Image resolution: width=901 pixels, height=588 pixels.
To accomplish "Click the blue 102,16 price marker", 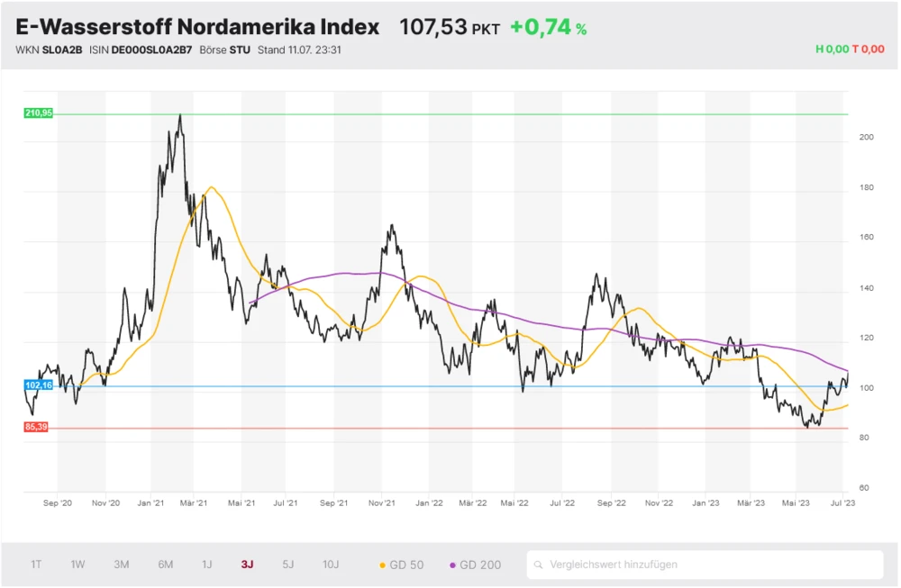I will coord(39,385).
